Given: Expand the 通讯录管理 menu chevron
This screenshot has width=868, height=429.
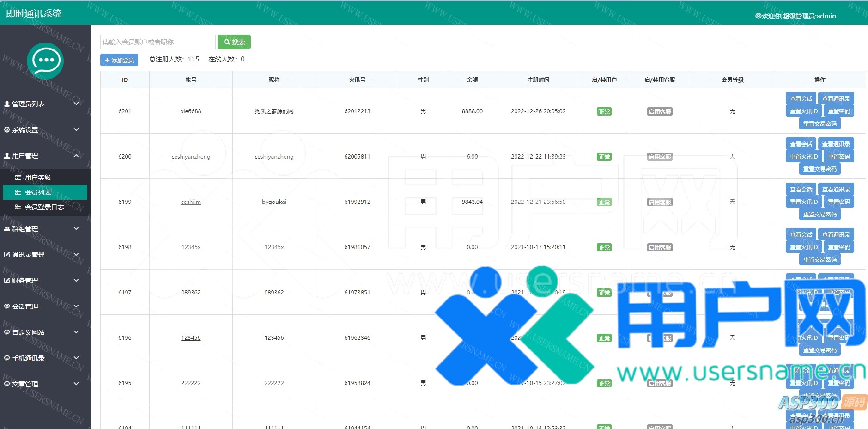Looking at the screenshot, I should (76, 254).
